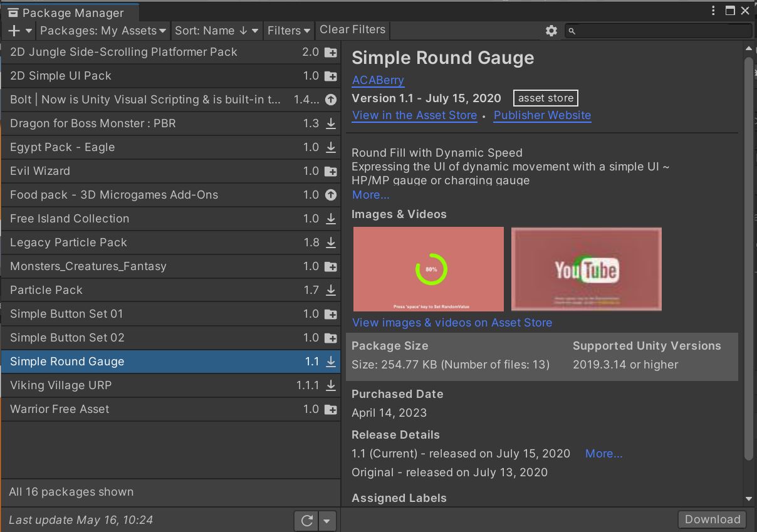Click the 'All 16 packages shown' status text
The image size is (757, 532).
(x=71, y=493)
